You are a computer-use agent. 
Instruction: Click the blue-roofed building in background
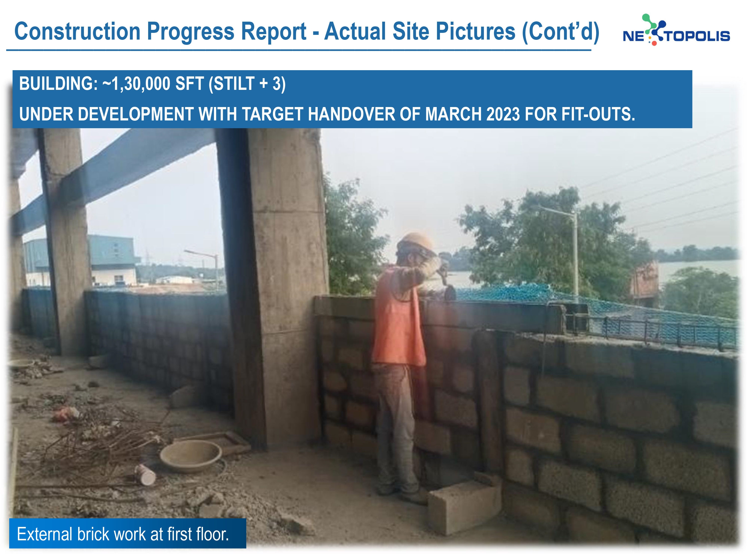81,260
